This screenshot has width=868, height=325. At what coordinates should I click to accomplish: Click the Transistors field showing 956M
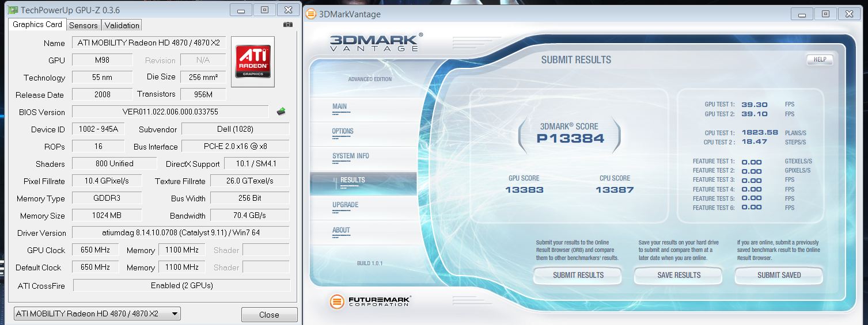coord(203,94)
